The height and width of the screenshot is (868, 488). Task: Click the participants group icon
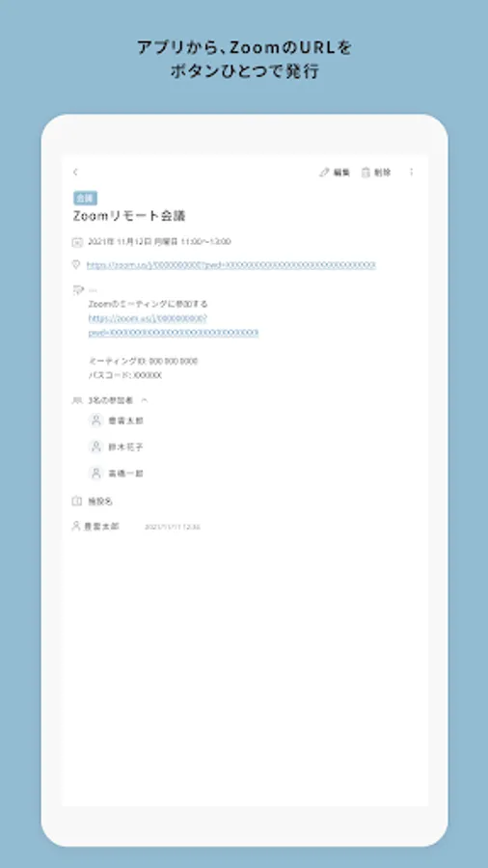(77, 399)
